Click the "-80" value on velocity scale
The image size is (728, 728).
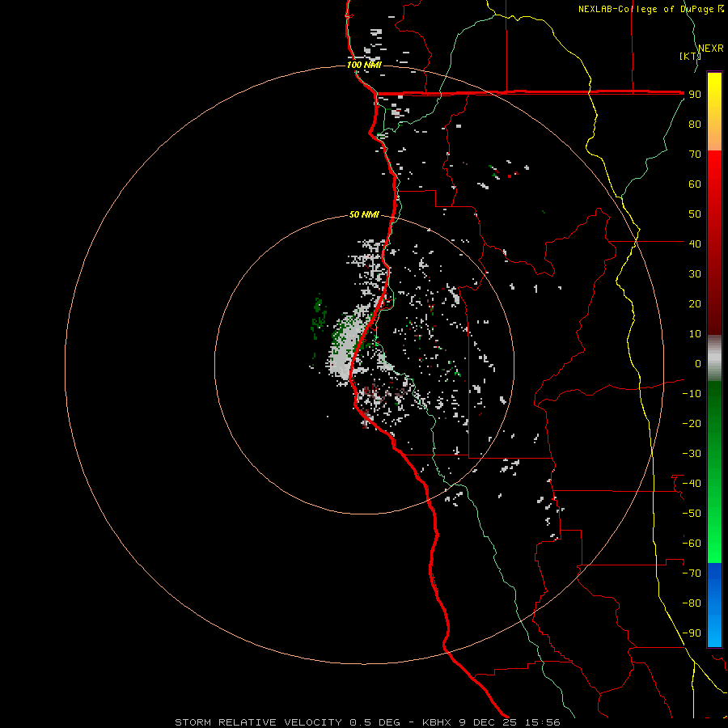[692, 603]
